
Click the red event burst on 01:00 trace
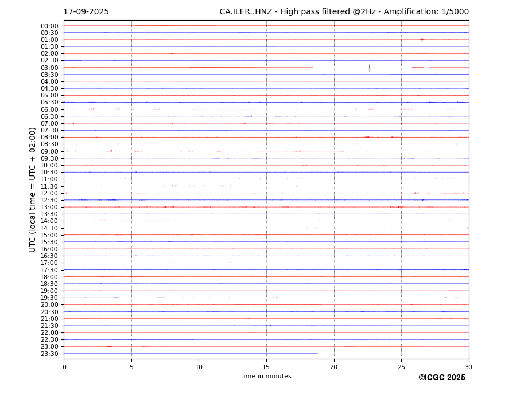pyautogui.click(x=422, y=40)
